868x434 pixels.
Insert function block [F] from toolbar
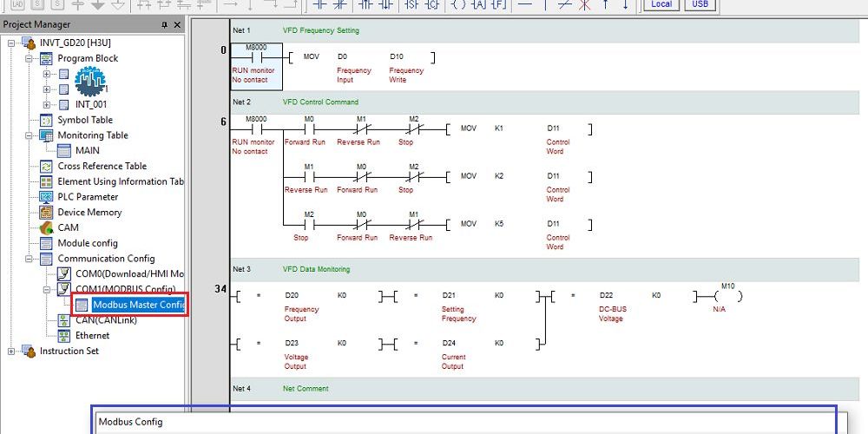[499, 4]
